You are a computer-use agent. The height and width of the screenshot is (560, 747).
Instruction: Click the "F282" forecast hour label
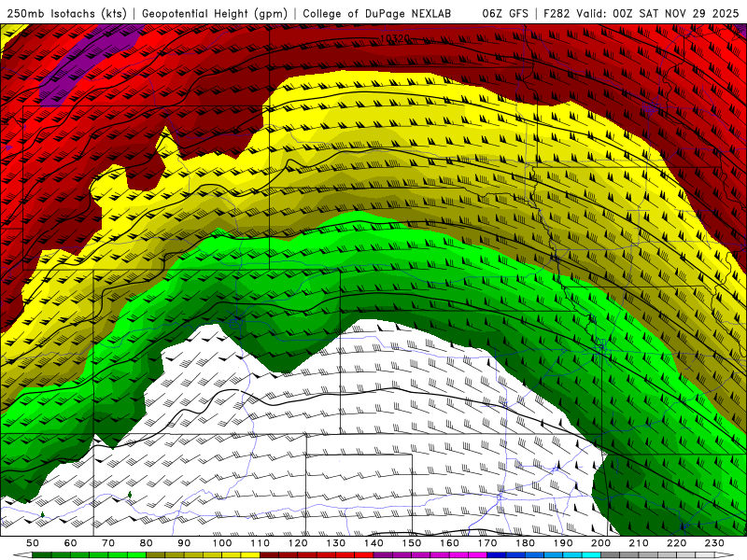click(557, 13)
